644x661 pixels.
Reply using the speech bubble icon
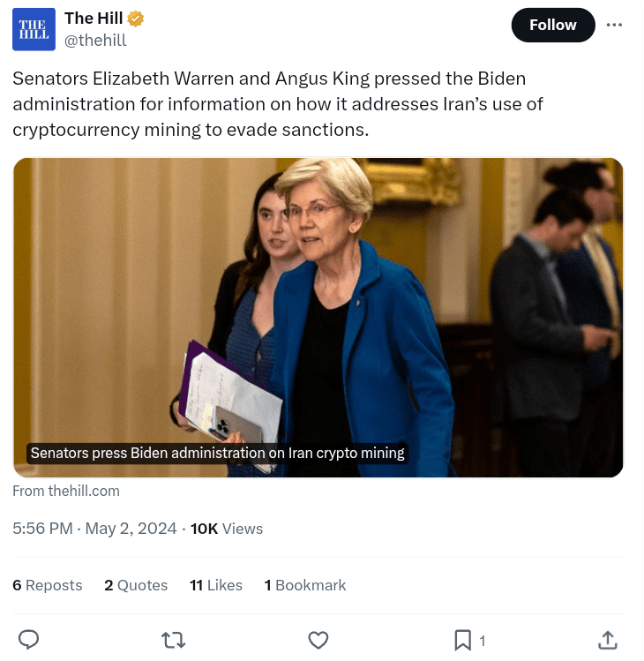pyautogui.click(x=29, y=640)
